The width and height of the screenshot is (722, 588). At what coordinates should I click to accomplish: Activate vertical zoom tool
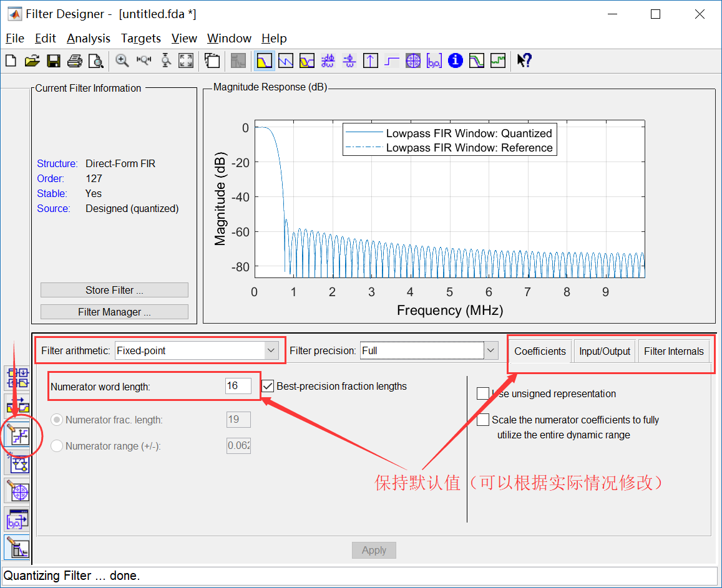pyautogui.click(x=166, y=60)
